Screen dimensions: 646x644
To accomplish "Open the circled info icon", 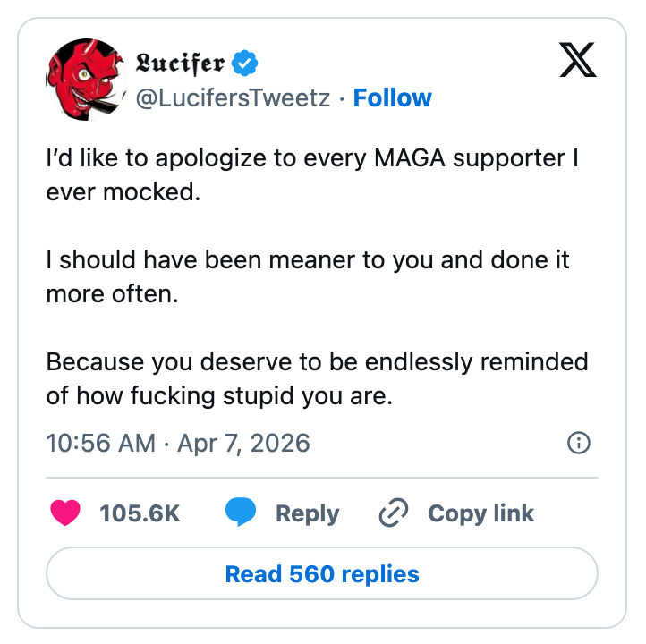I will pyautogui.click(x=579, y=442).
